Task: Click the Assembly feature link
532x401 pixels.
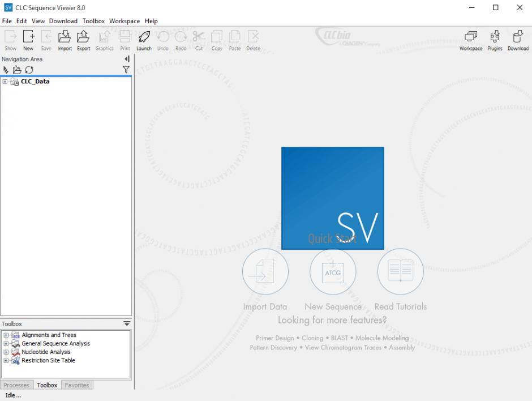Action: pos(402,348)
